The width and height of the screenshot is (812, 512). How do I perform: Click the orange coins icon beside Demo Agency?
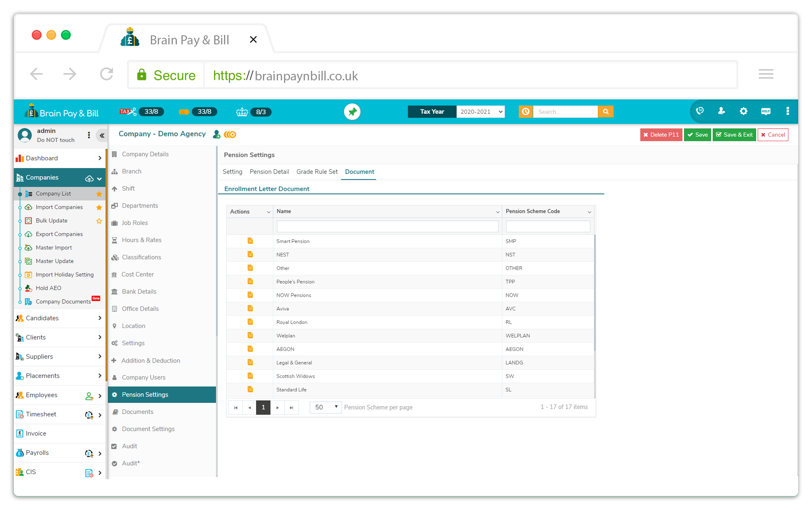[x=230, y=135]
